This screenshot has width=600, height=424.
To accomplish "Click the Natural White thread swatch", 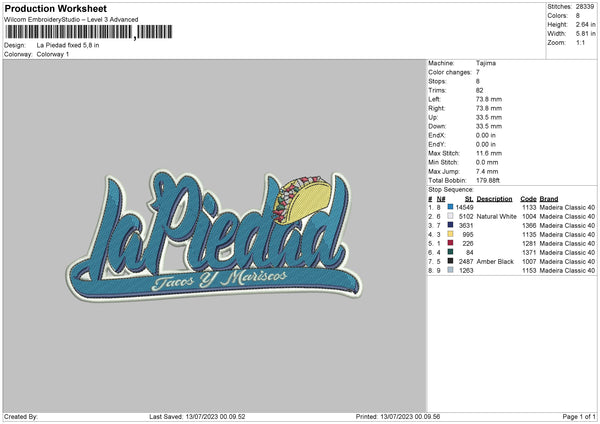I will tap(450, 216).
